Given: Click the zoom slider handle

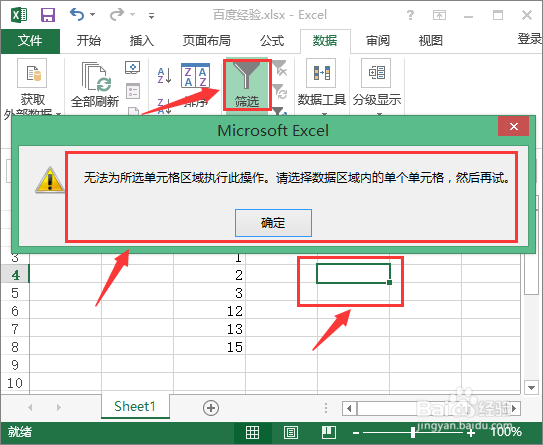Looking at the screenshot, I should click(x=413, y=432).
